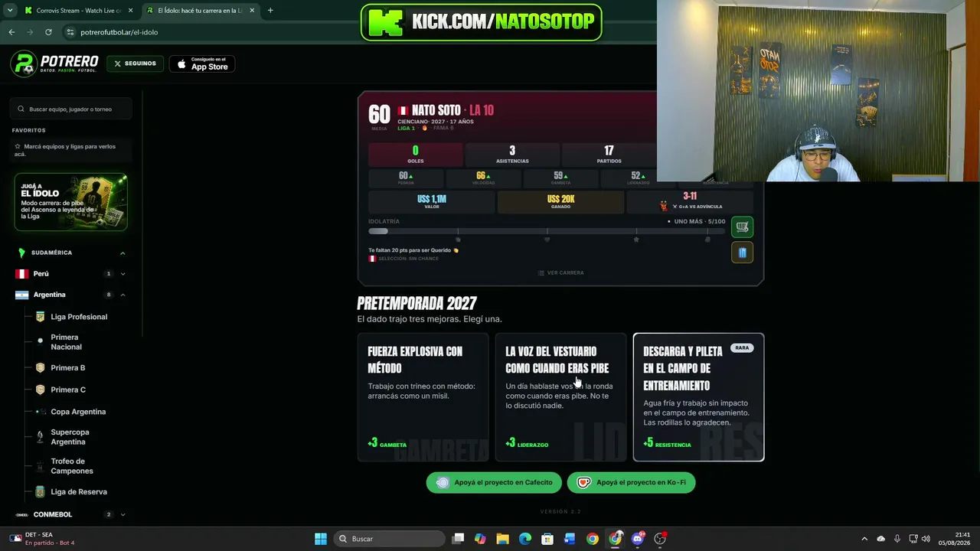Image resolution: width=980 pixels, height=551 pixels.
Task: Click the search field for teams or players
Action: (x=71, y=109)
